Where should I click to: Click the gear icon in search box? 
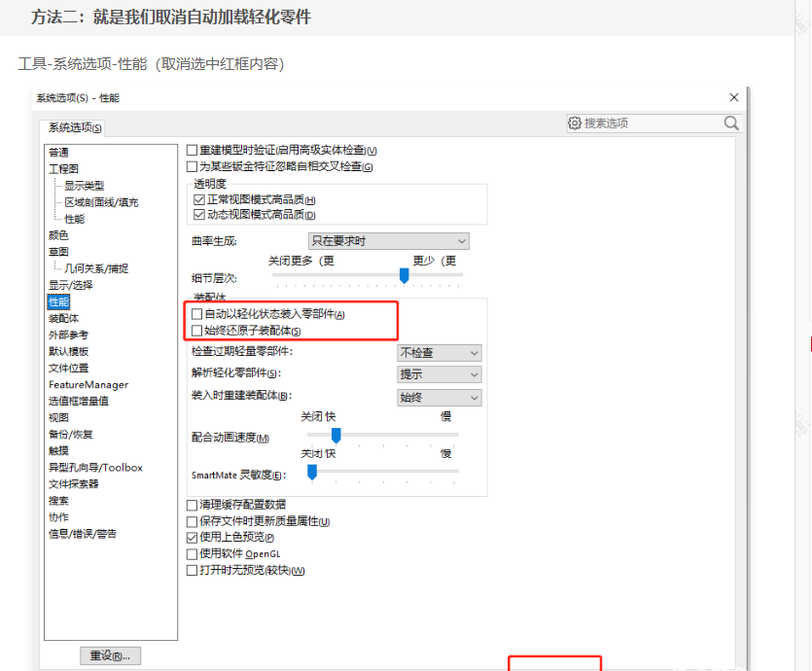click(x=575, y=124)
